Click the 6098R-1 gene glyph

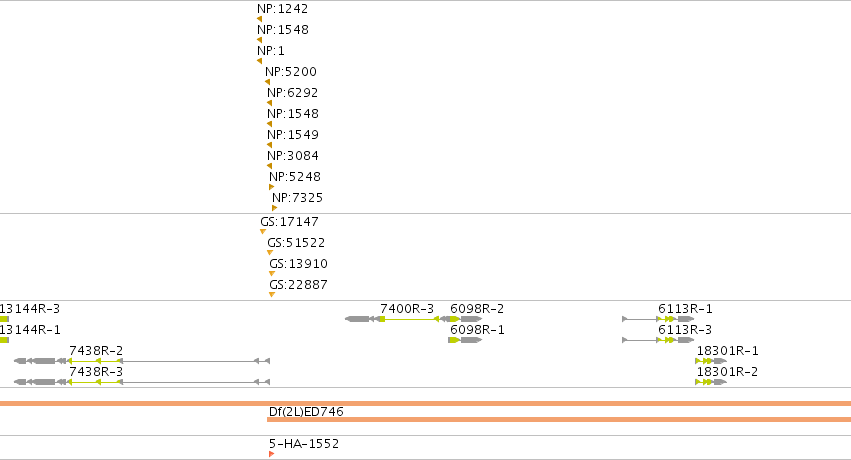465,340
